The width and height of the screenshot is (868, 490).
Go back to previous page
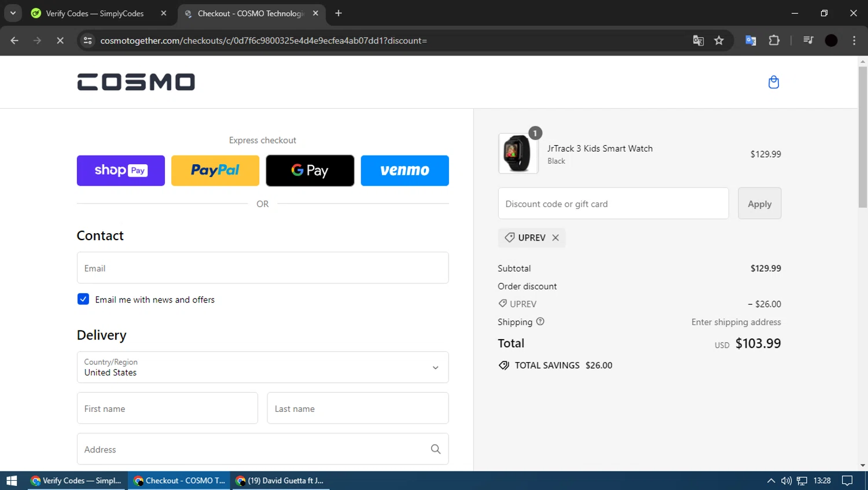point(14,40)
